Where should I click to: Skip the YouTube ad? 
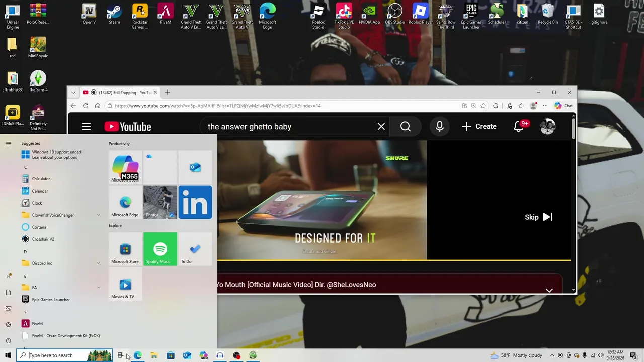(x=538, y=217)
